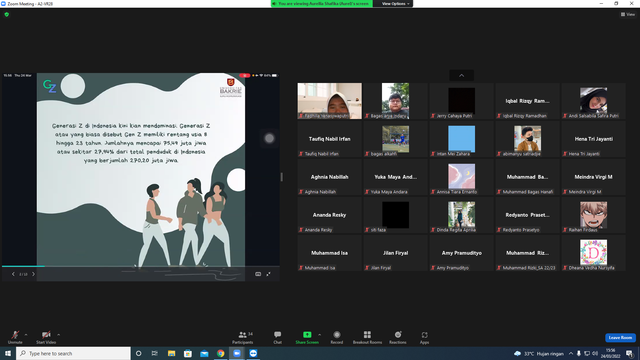This screenshot has height=360, width=640.
Task: Open Microsoft Store from taskbar
Action: coord(188,353)
